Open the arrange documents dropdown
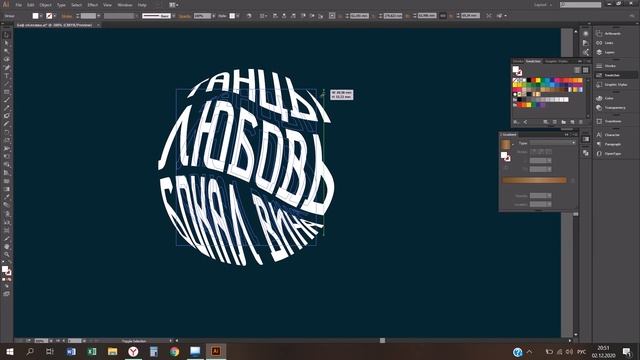Image resolution: width=640 pixels, height=360 pixels. (x=174, y=5)
